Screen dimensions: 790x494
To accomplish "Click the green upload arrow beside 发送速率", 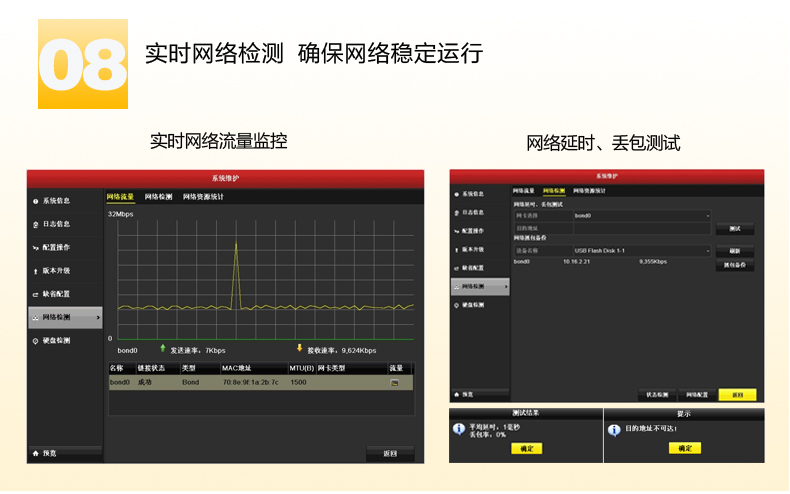I will tap(163, 348).
